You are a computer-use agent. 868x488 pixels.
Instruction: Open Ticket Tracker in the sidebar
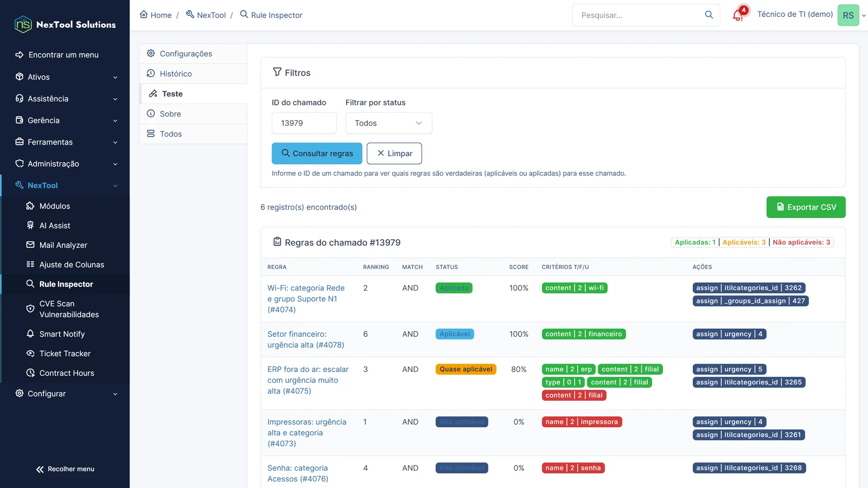(65, 354)
